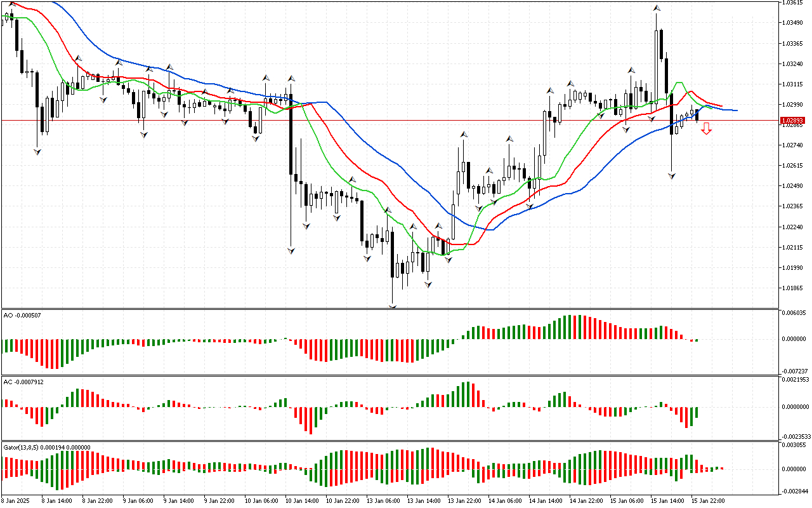Click the 14 Jan 14:00 time label
The height and width of the screenshot is (508, 812).
pos(546,500)
